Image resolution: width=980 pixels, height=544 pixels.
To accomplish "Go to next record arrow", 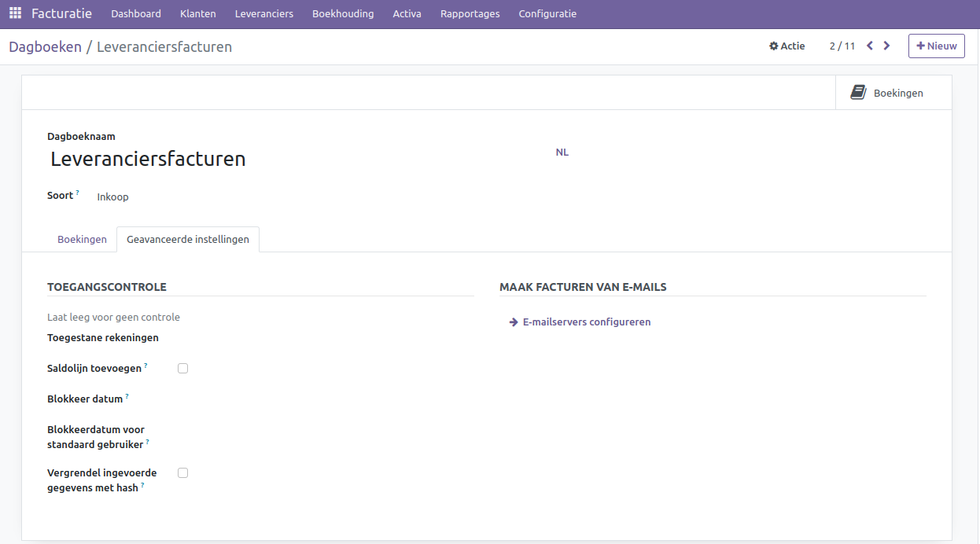I will [x=886, y=46].
